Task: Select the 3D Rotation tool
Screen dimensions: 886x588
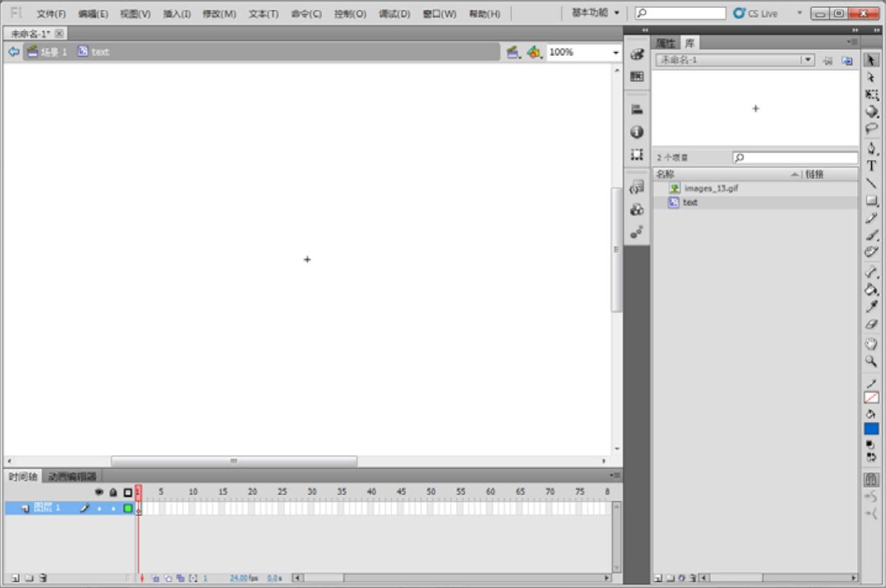Action: [x=871, y=111]
